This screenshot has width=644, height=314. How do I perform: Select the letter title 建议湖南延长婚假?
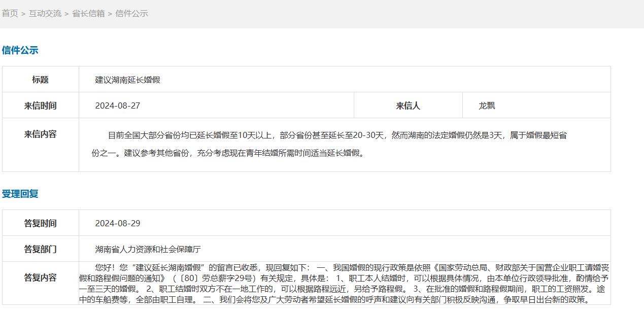128,80
